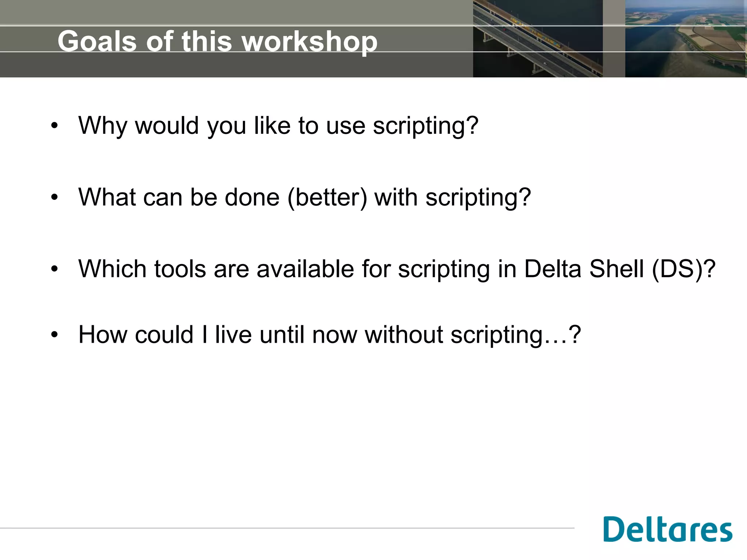Click the Deltares logo
Image resolution: width=747 pixels, height=560 pixels.
[x=667, y=529]
